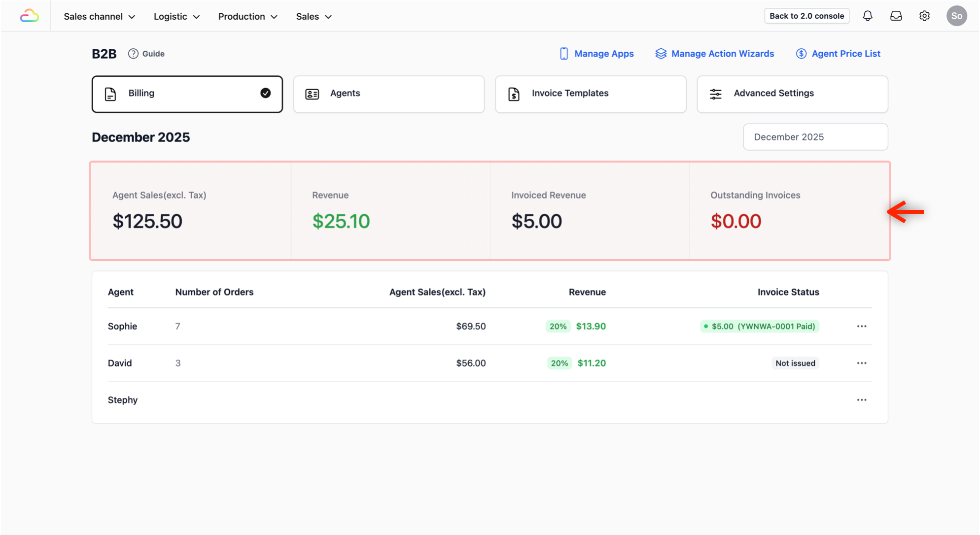
Task: Click the Billing tab checkmark
Action: pyautogui.click(x=265, y=93)
